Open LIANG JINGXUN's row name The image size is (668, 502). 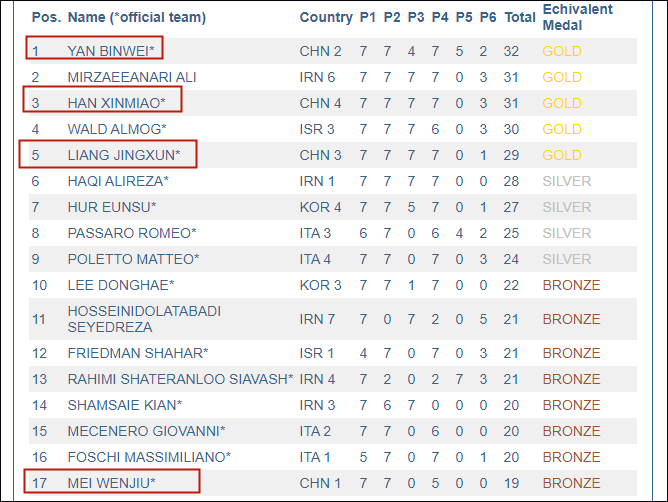[x=124, y=155]
